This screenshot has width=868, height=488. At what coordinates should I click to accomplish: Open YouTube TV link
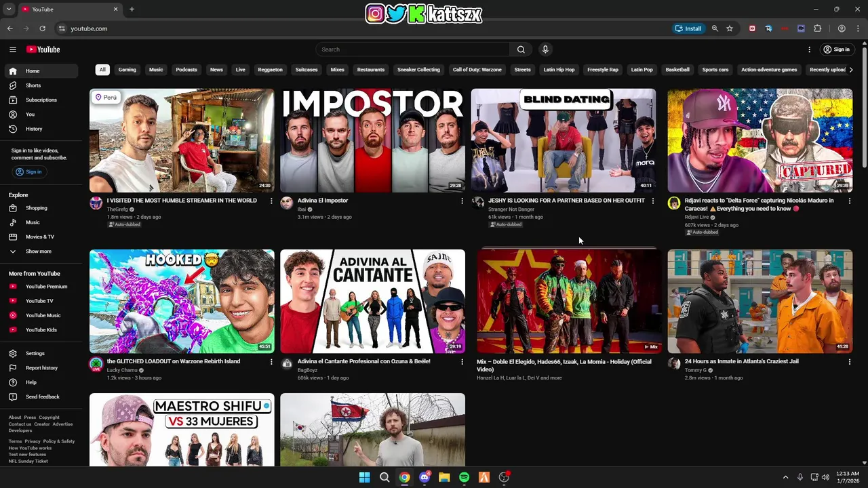click(41, 301)
